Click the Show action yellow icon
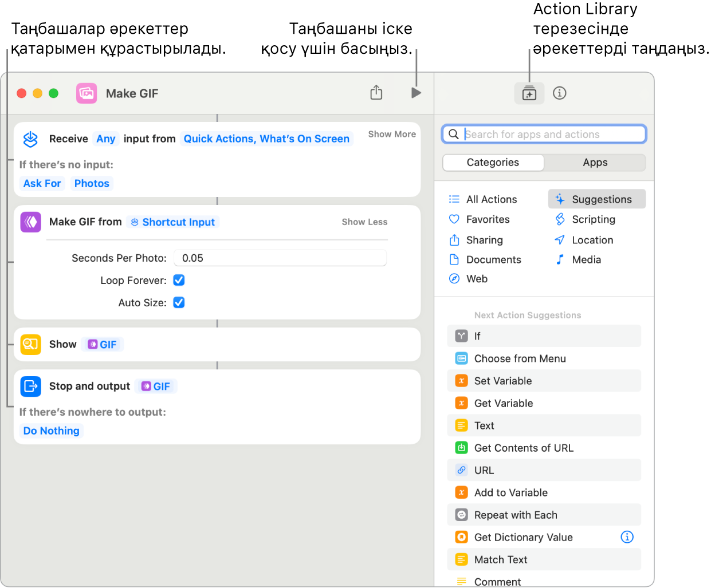 (30, 344)
